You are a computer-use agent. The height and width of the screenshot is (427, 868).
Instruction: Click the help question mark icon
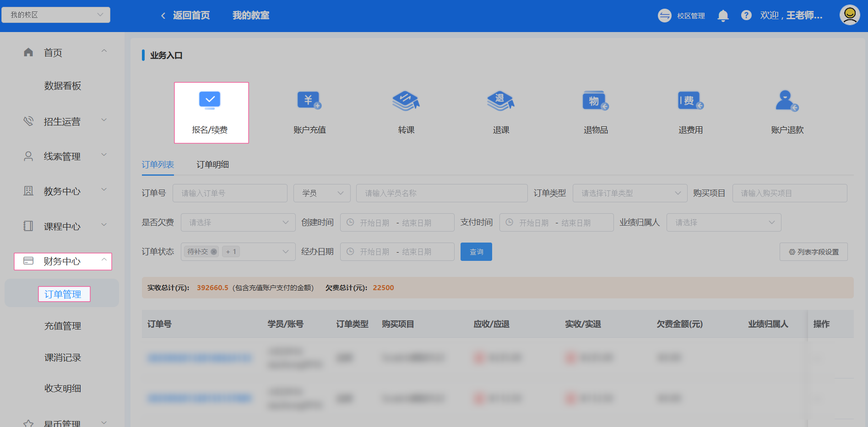coord(746,16)
